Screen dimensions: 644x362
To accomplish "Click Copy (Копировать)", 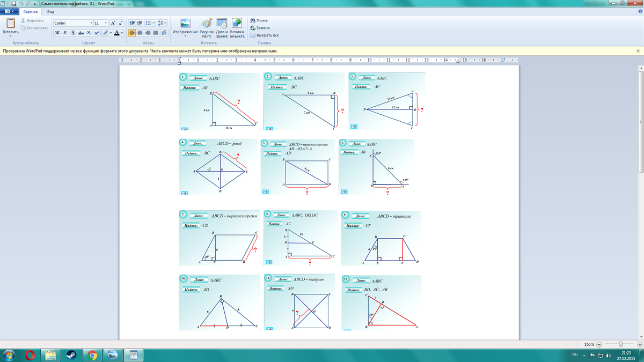I will click(34, 27).
